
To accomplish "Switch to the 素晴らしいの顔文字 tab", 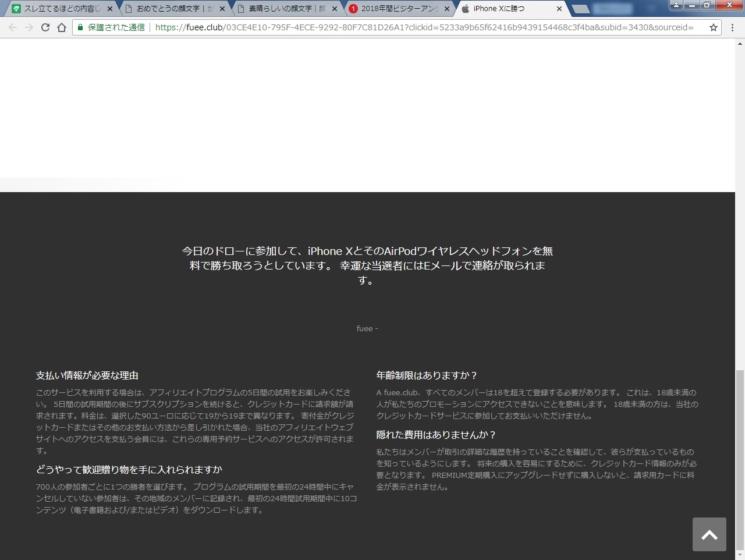I will [286, 9].
